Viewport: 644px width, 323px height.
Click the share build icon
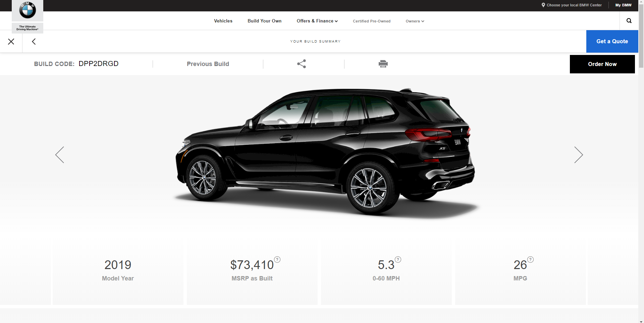tap(302, 64)
